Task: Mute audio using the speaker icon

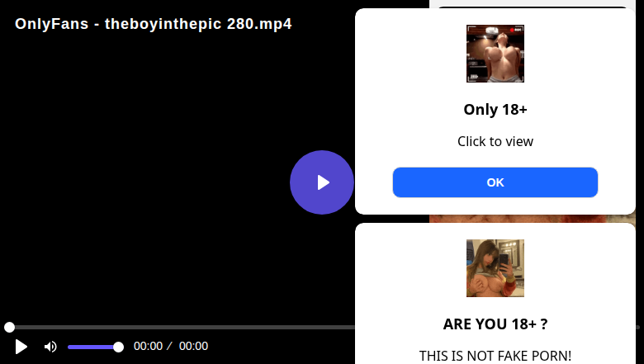Action: (x=50, y=347)
